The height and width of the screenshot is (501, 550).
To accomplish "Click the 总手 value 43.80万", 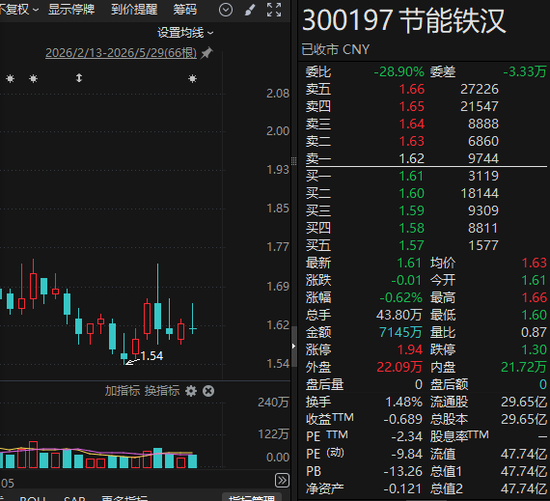I will [x=399, y=315].
